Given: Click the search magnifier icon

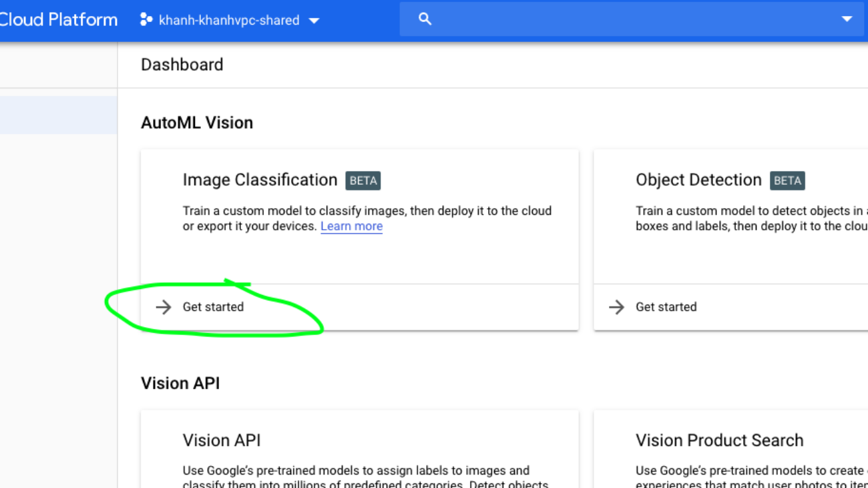Looking at the screenshot, I should [x=425, y=19].
